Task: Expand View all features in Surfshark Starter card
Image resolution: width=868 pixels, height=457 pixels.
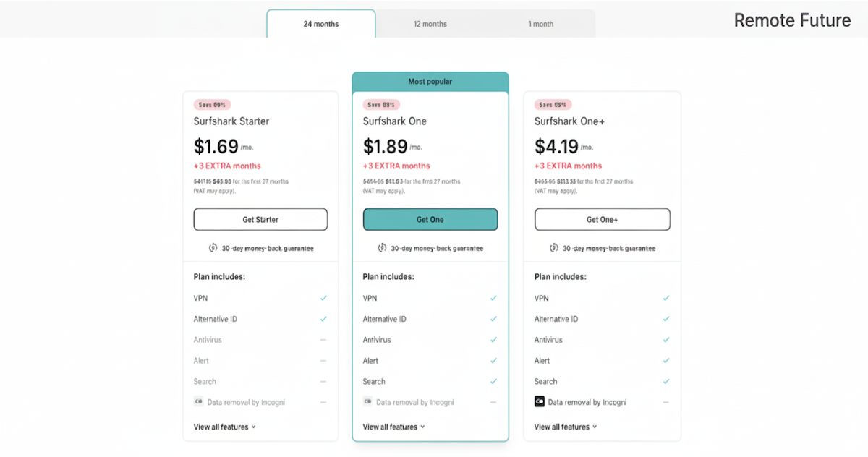Action: pyautogui.click(x=222, y=427)
